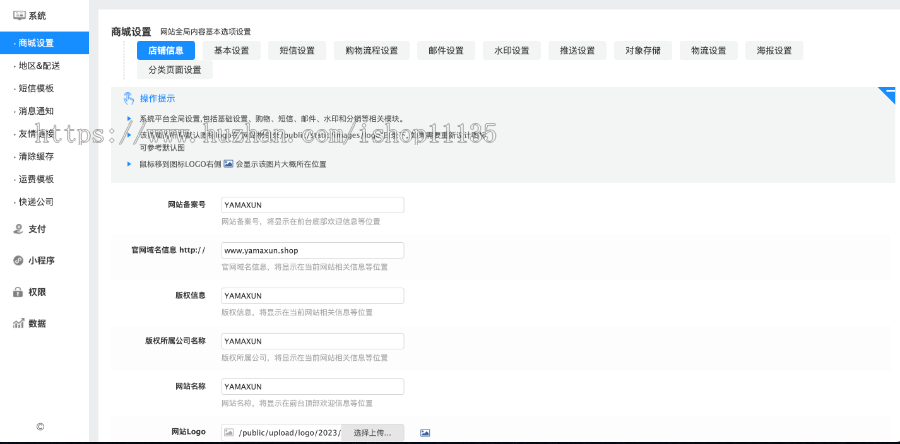
Task: Click the 操作提示 heading text
Action: 158,99
